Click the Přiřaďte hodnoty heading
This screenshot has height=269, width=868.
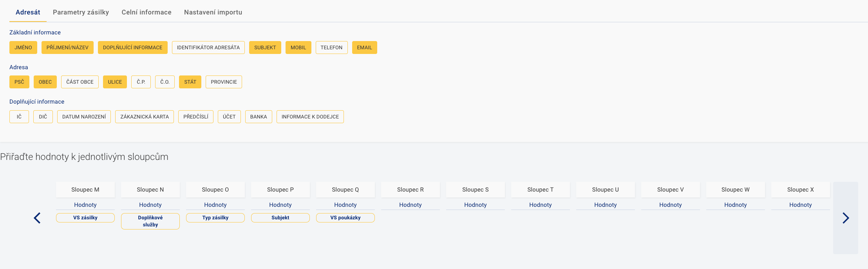[84, 157]
